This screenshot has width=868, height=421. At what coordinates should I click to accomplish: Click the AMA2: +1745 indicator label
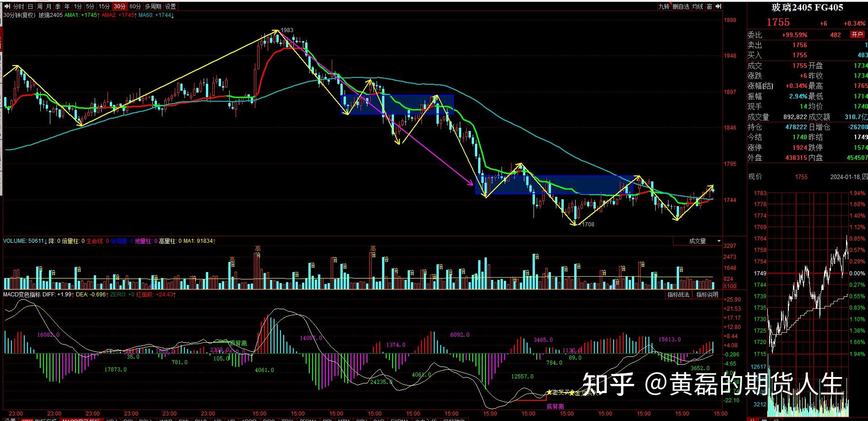tap(119, 15)
